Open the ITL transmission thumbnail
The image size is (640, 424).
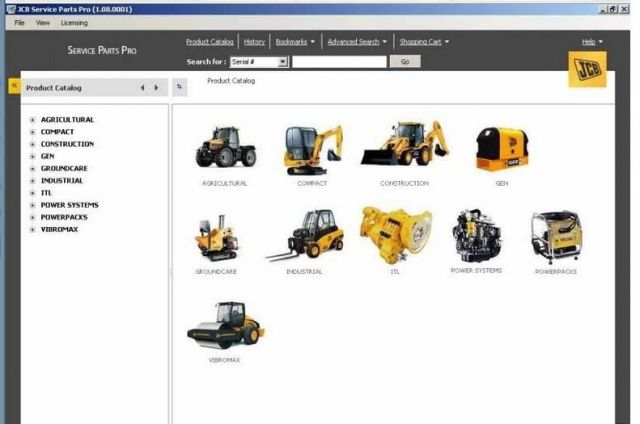tap(395, 235)
